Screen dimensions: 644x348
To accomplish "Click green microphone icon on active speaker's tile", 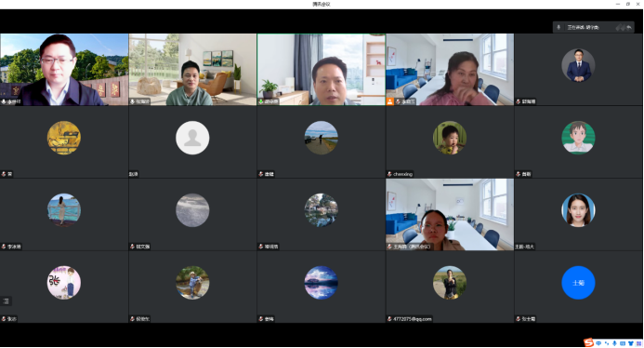I will (261, 101).
